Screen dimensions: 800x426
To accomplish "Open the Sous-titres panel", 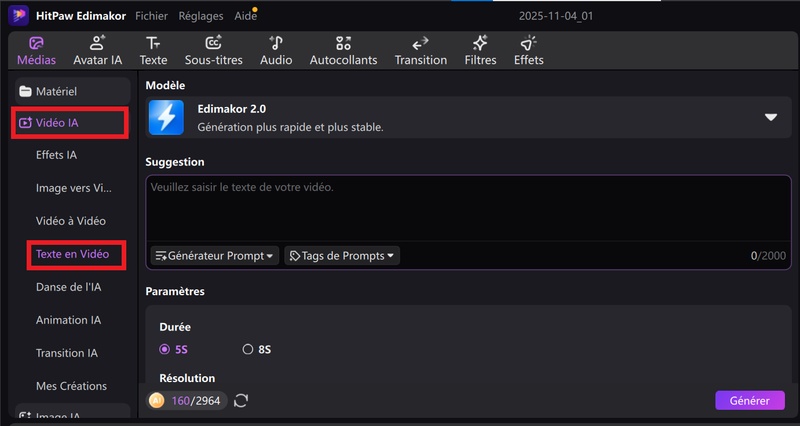I will (214, 51).
